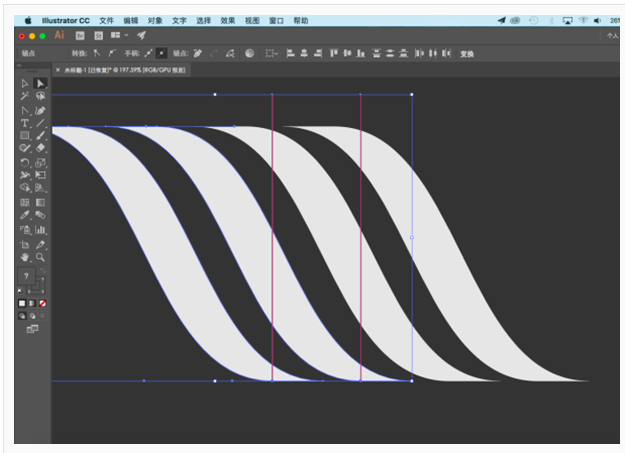
Task: Open the arrange documents layout dropdown
Action: point(119,35)
